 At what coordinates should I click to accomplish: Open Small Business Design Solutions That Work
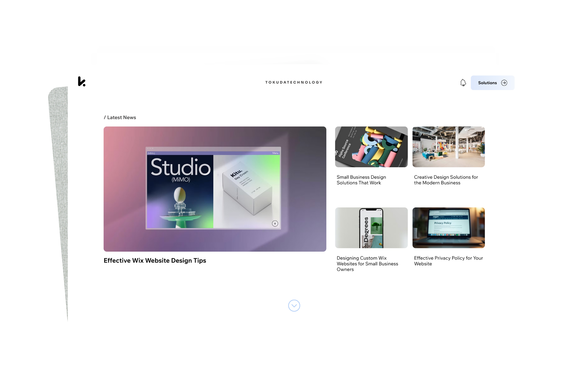361,180
